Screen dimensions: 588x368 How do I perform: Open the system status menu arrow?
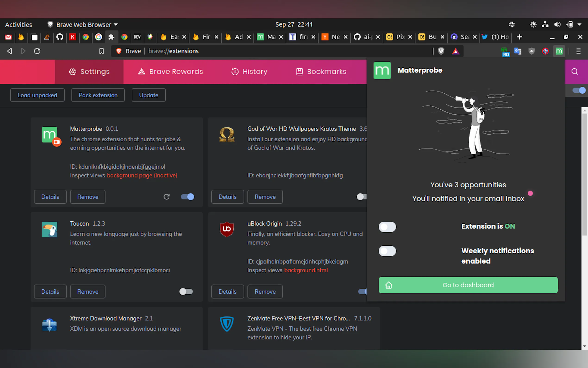pyautogui.click(x=579, y=25)
